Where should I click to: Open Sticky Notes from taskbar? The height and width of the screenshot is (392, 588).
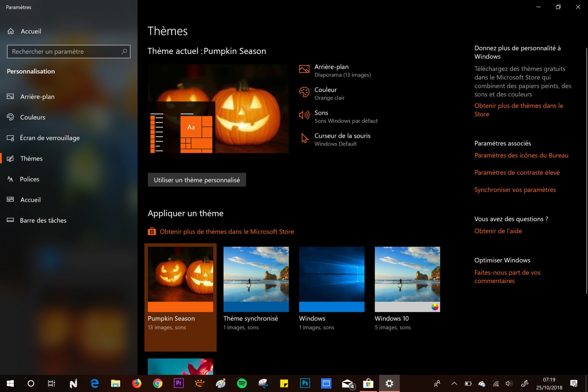point(284,383)
